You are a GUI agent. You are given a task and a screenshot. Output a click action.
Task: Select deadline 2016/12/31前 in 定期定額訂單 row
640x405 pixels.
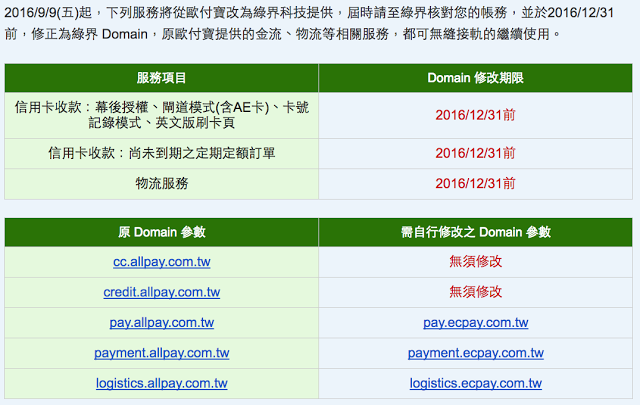point(476,153)
